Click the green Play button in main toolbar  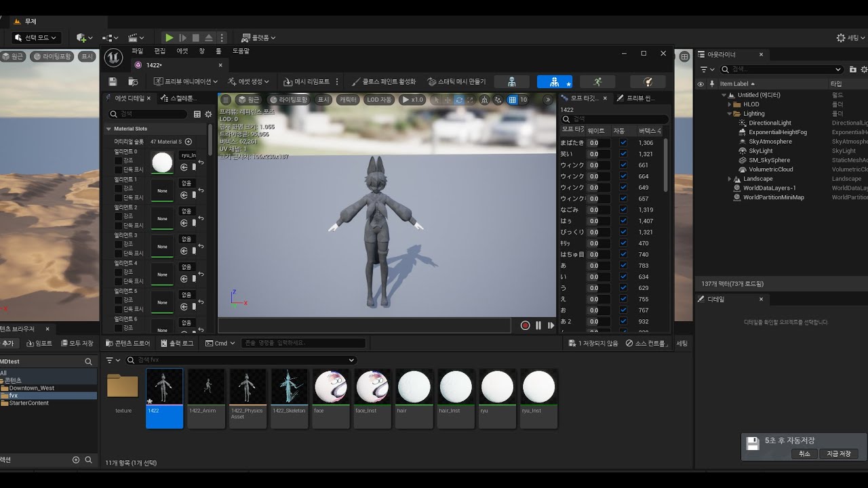coord(170,38)
